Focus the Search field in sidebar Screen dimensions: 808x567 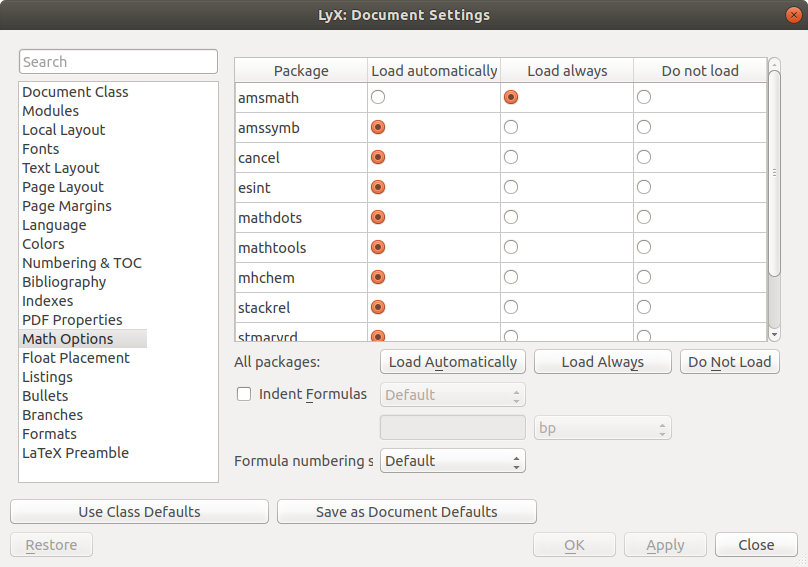coord(118,62)
